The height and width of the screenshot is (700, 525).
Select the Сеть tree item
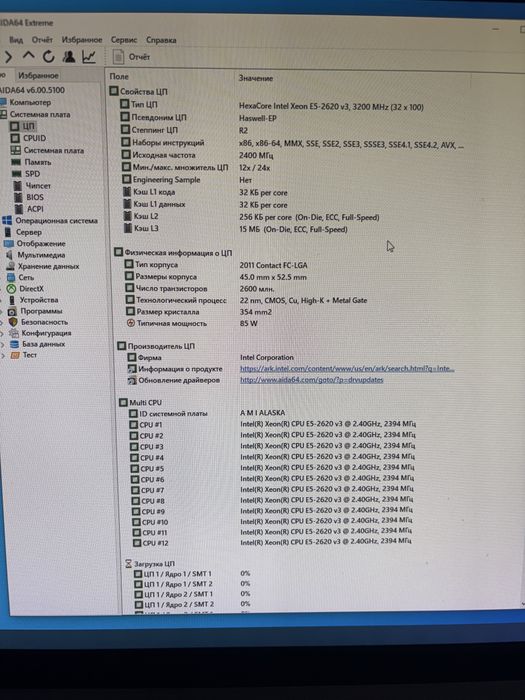tap(21, 278)
